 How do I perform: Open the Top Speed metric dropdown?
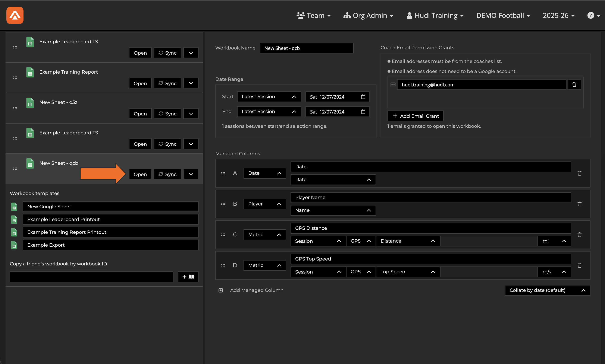(x=408, y=272)
